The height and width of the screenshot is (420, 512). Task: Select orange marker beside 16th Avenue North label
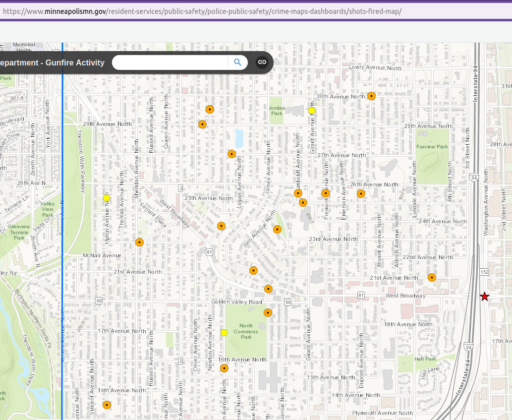224,368
